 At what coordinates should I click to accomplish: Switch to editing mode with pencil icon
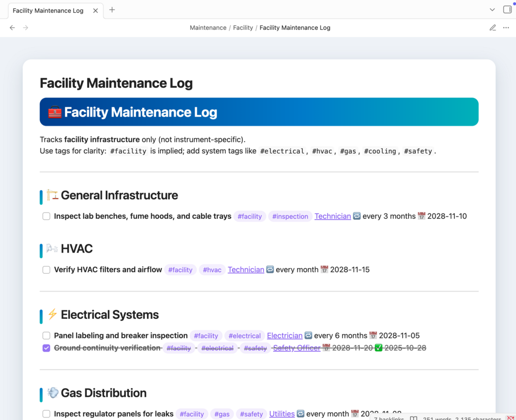pyautogui.click(x=492, y=28)
